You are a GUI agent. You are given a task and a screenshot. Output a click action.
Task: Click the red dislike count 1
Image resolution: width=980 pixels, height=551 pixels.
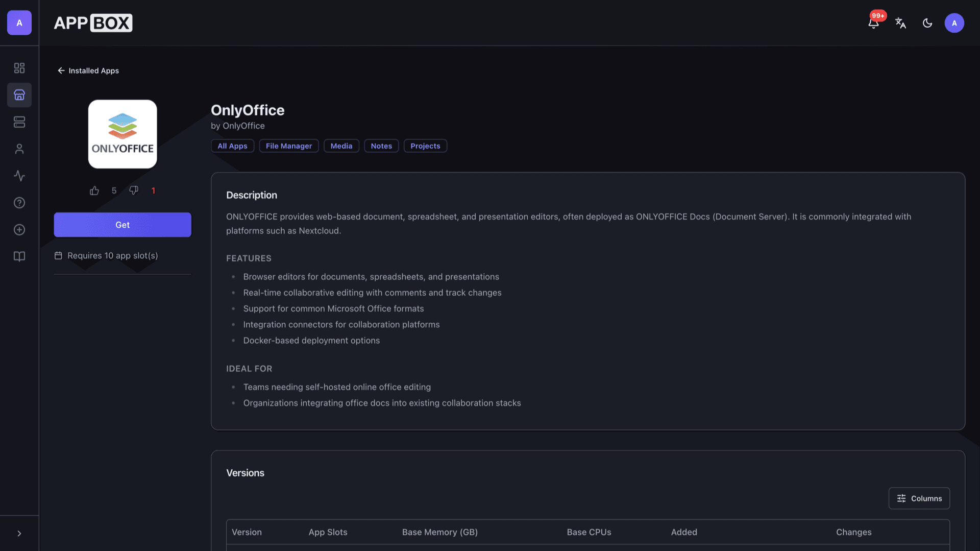pyautogui.click(x=153, y=190)
